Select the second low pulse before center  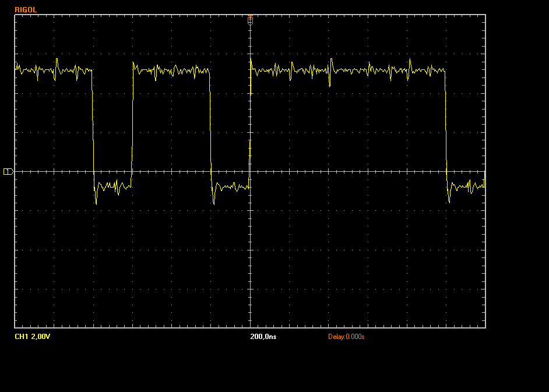pos(231,186)
